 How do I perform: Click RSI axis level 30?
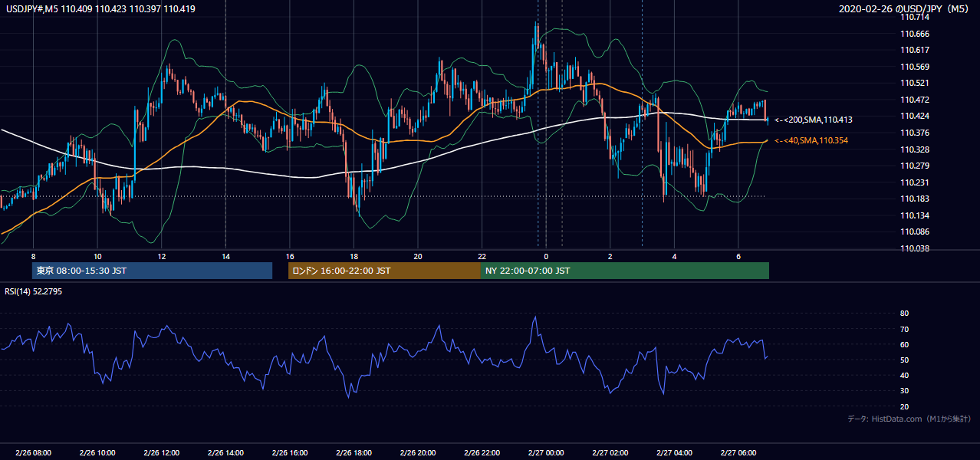(904, 391)
